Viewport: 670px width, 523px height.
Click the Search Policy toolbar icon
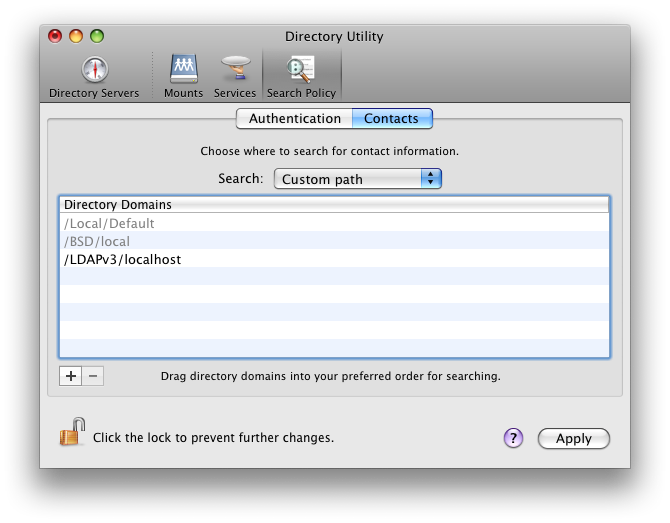point(301,76)
